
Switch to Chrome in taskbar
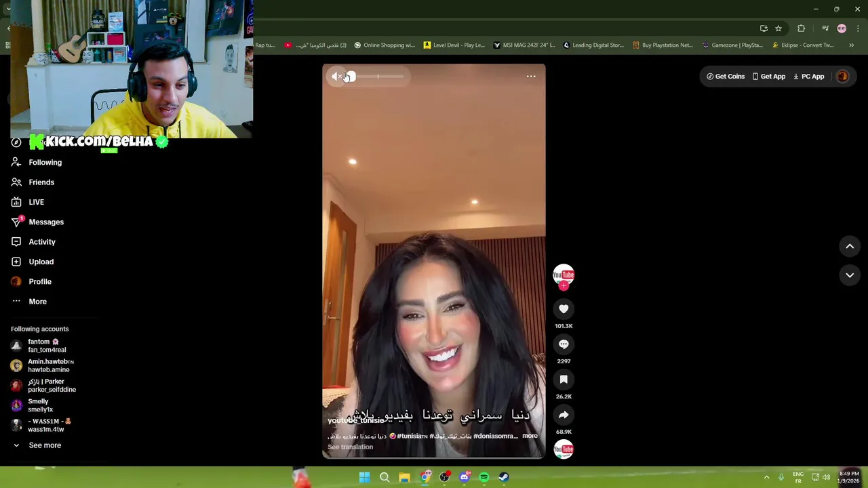tap(425, 477)
